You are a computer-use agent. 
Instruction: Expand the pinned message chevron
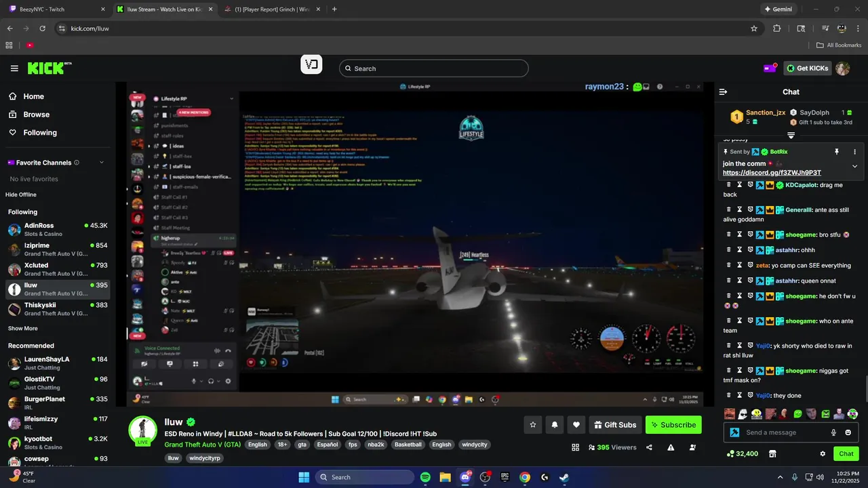[854, 166]
